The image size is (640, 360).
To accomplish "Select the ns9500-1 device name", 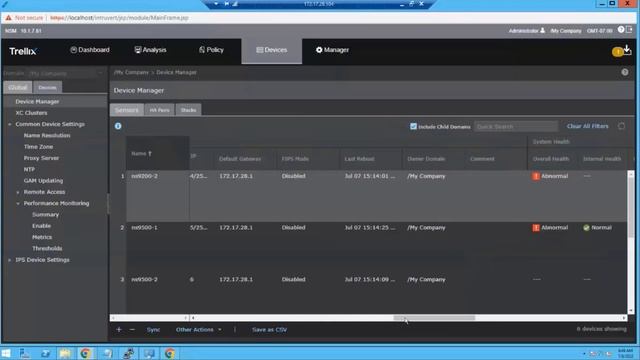I will click(144, 228).
